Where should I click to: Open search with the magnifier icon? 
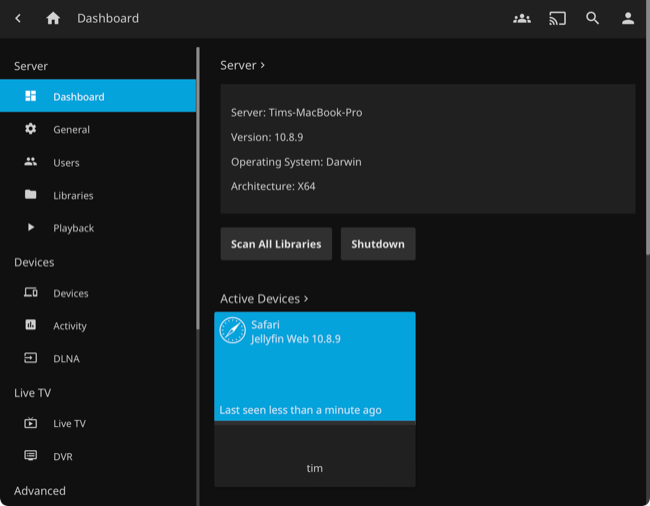pos(593,18)
